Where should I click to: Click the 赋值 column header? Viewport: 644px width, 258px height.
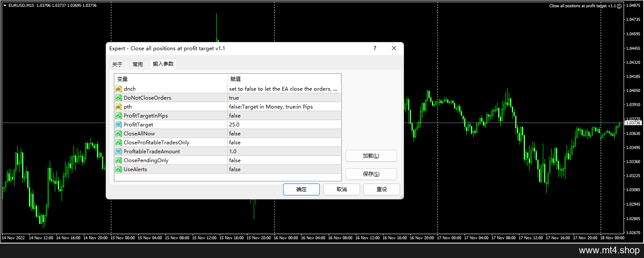284,79
